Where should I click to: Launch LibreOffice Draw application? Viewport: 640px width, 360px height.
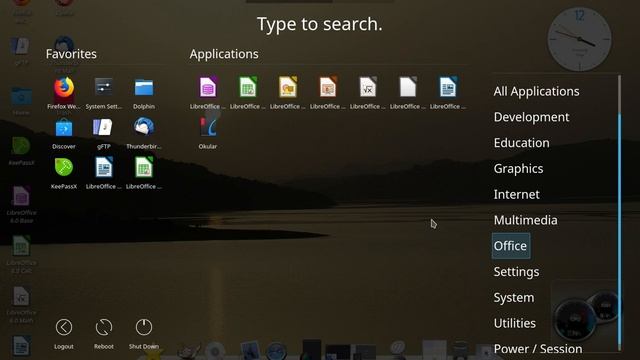(288, 93)
